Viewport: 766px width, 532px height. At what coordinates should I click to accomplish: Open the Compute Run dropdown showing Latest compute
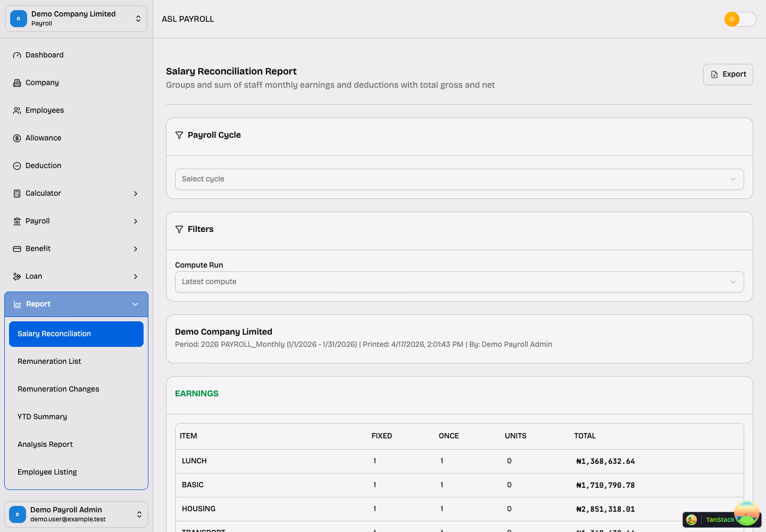pos(459,281)
